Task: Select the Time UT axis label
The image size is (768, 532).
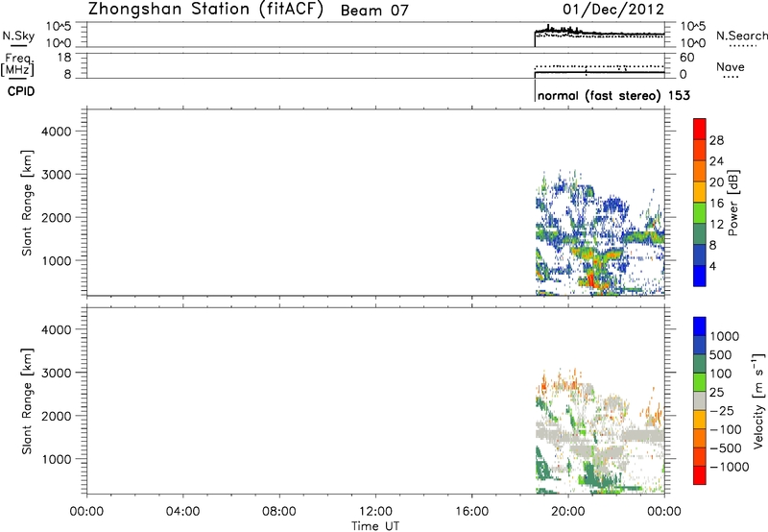Action: [375, 526]
